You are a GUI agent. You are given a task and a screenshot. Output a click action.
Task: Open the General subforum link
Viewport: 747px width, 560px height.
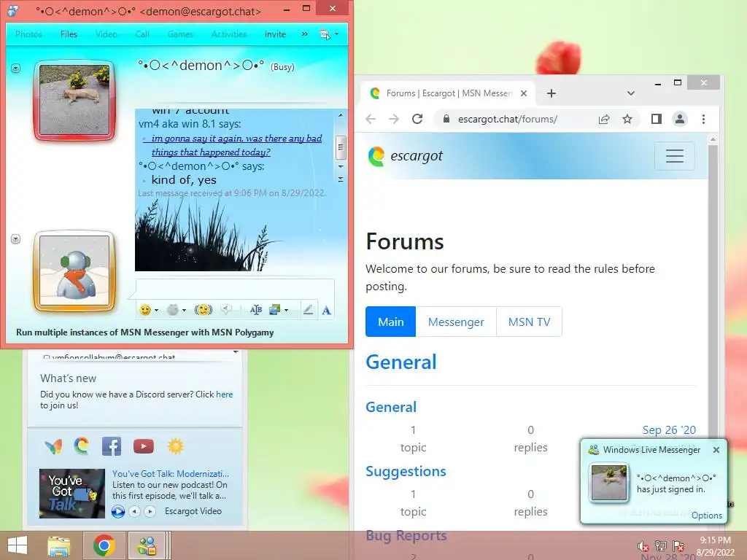[391, 407]
